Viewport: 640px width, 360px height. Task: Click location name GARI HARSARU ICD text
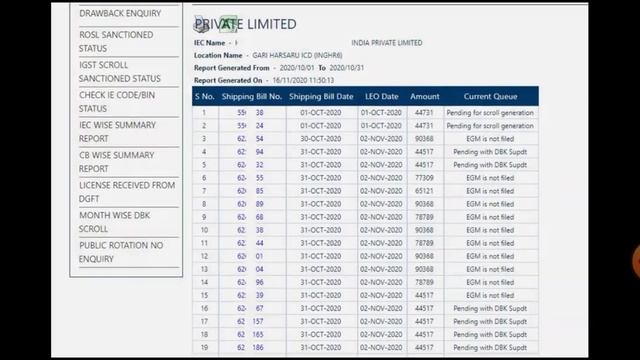[297, 55]
